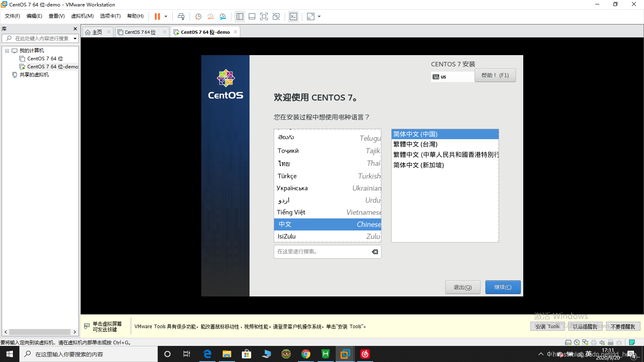Open the 帮助(H) menu
This screenshot has height=362, width=644.
[135, 16]
